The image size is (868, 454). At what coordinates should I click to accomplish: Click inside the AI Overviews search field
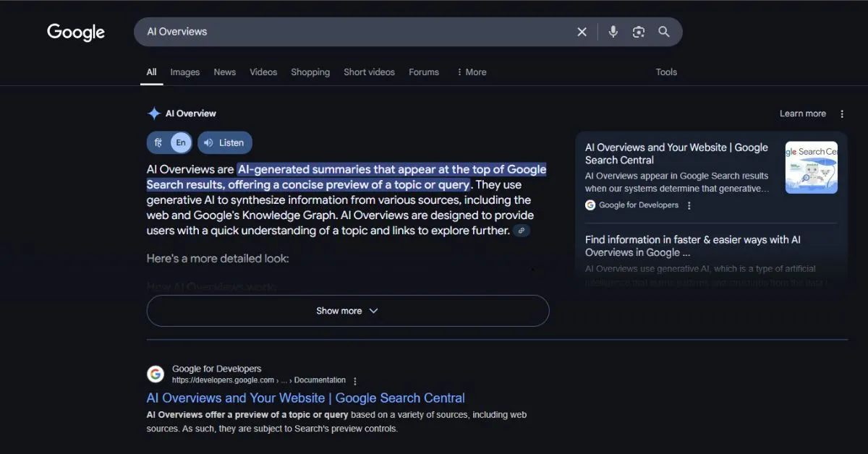tap(354, 32)
